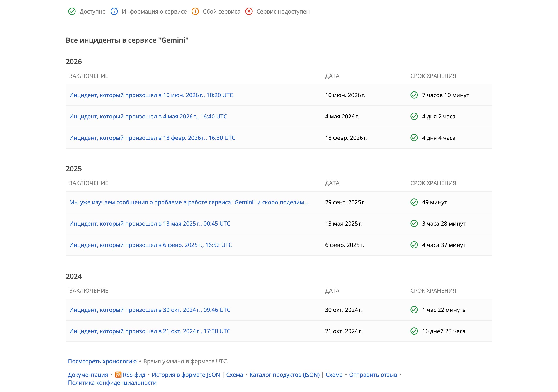Click the check icon beside '4 часа 37 минут'
The width and height of the screenshot is (558, 392).
click(414, 245)
